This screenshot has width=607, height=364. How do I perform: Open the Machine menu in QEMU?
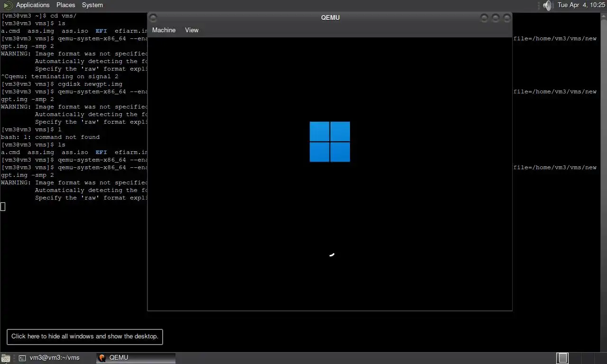point(164,30)
